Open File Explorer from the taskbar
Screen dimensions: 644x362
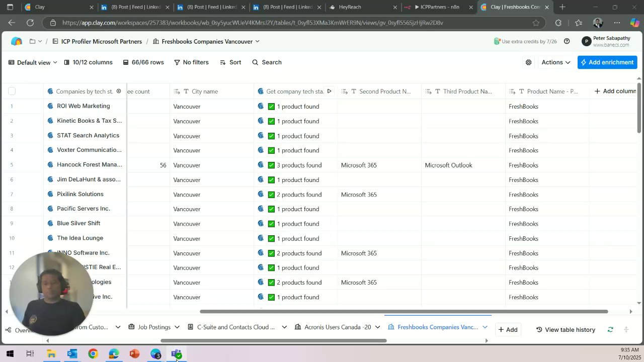[51, 354]
